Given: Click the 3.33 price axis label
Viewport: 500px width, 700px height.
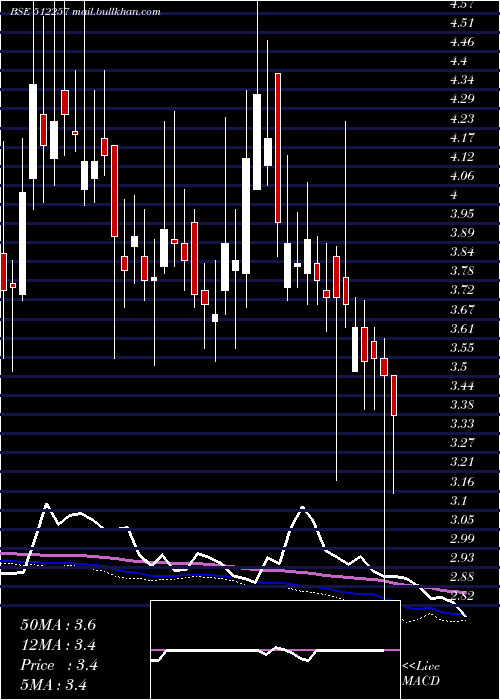Looking at the screenshot, I should click(x=462, y=424).
